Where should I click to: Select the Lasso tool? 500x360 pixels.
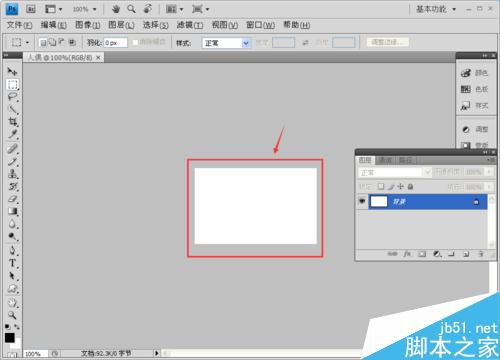(12, 97)
